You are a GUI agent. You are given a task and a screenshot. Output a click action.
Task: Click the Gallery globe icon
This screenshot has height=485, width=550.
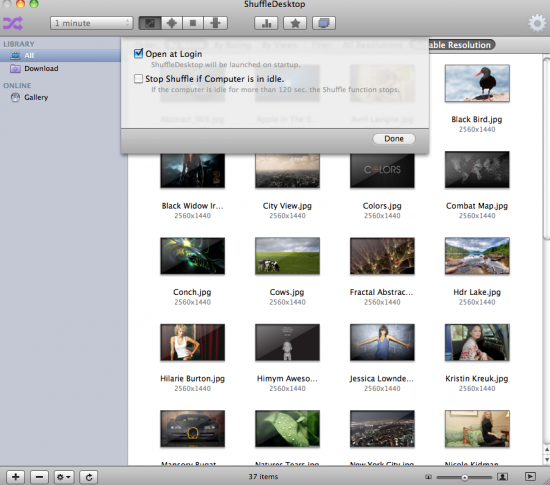coord(15,97)
